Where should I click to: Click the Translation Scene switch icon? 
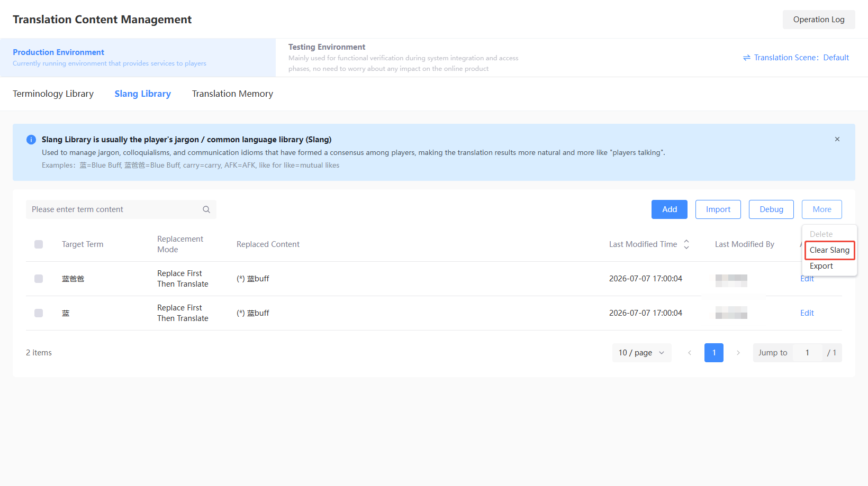[747, 58]
